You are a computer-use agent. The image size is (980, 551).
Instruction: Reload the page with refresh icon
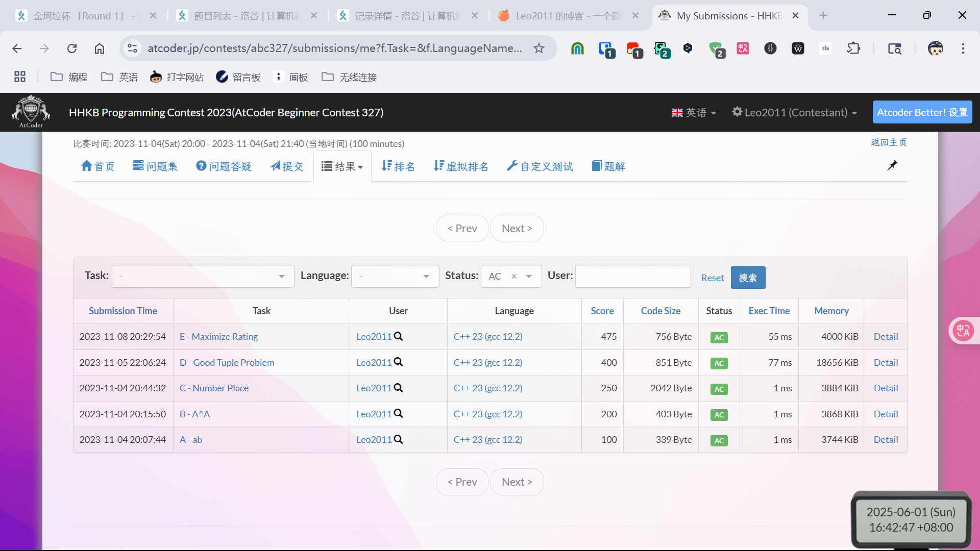click(x=72, y=48)
